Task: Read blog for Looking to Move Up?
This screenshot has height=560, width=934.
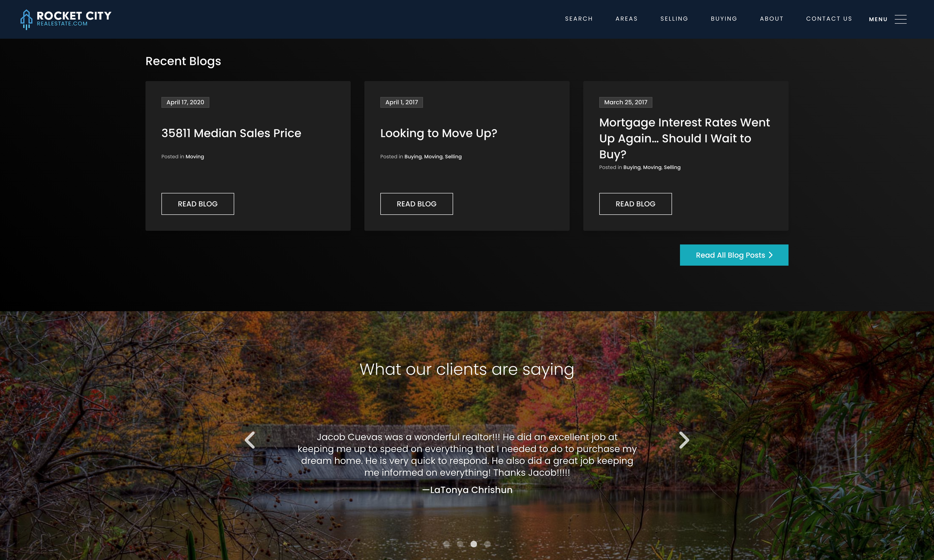Action: [x=417, y=204]
